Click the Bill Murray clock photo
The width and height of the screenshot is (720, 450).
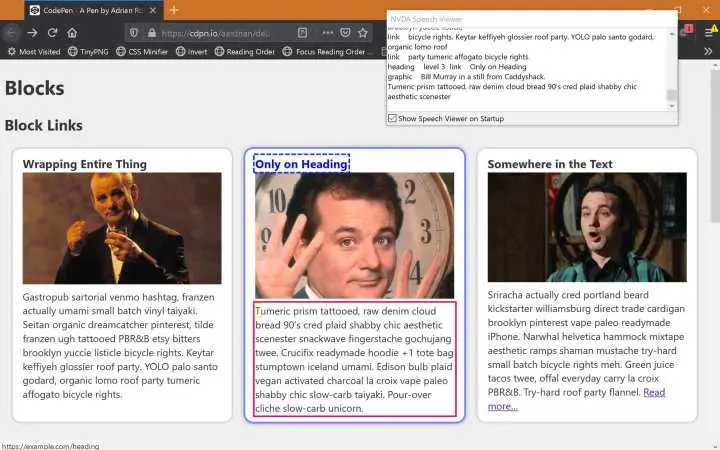(354, 236)
